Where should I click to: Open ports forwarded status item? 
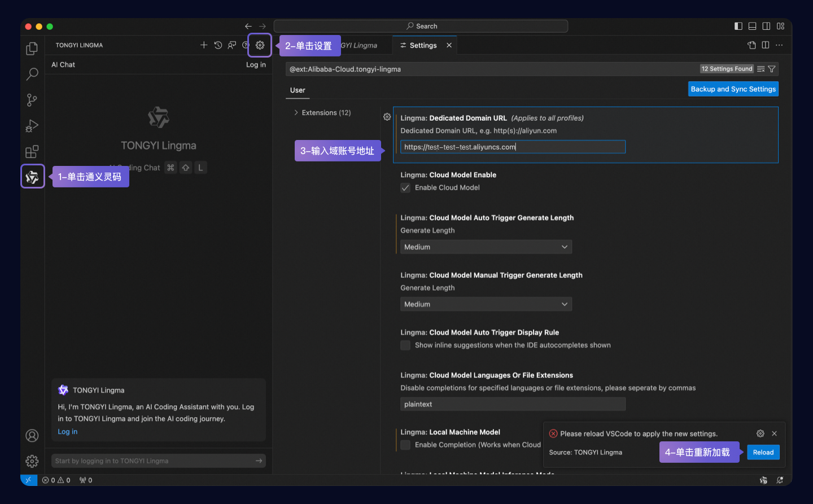[x=86, y=480]
